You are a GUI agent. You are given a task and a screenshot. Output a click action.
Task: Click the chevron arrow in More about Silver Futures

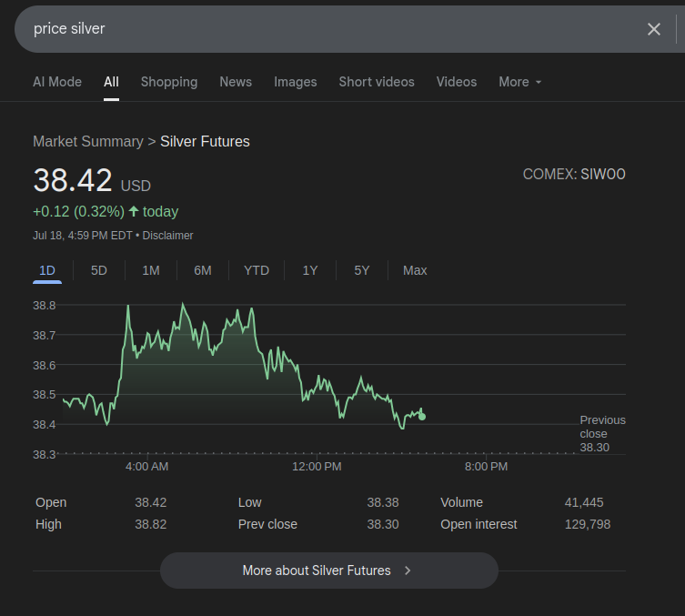tap(408, 571)
